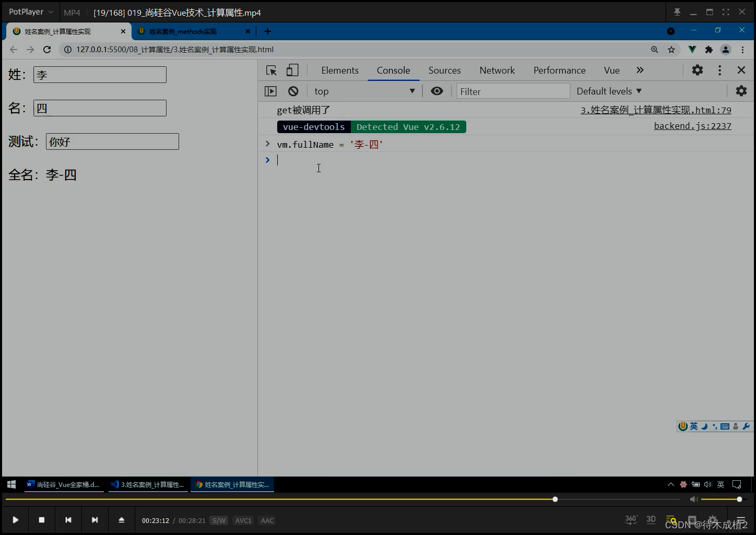Image resolution: width=756 pixels, height=535 pixels.
Task: Open the Chrome profile avatar
Action: pos(726,50)
